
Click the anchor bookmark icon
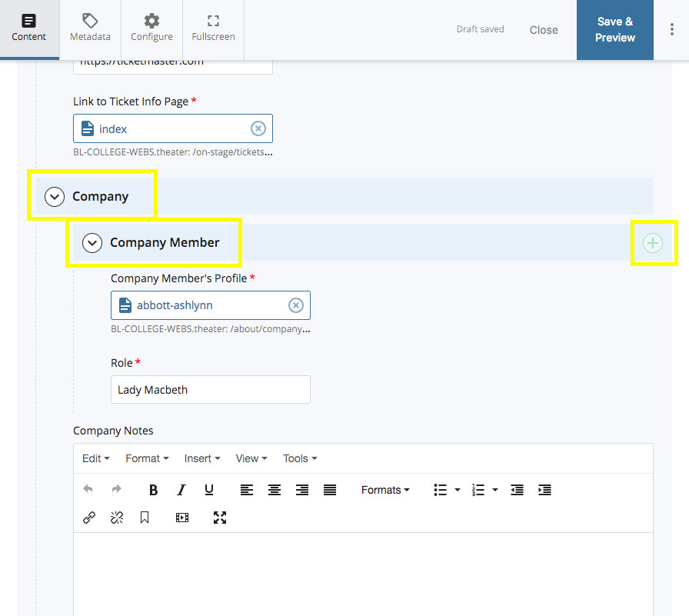coord(145,518)
